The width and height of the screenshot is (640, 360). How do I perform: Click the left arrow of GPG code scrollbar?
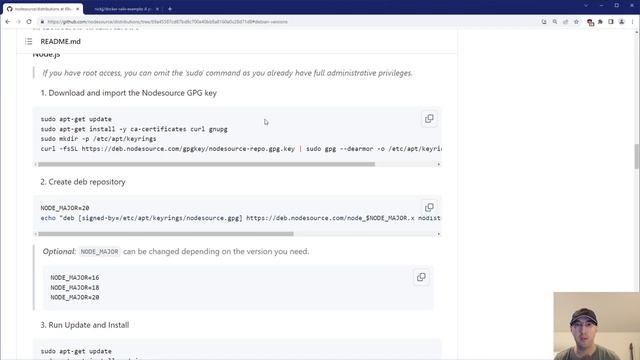pos(36,164)
